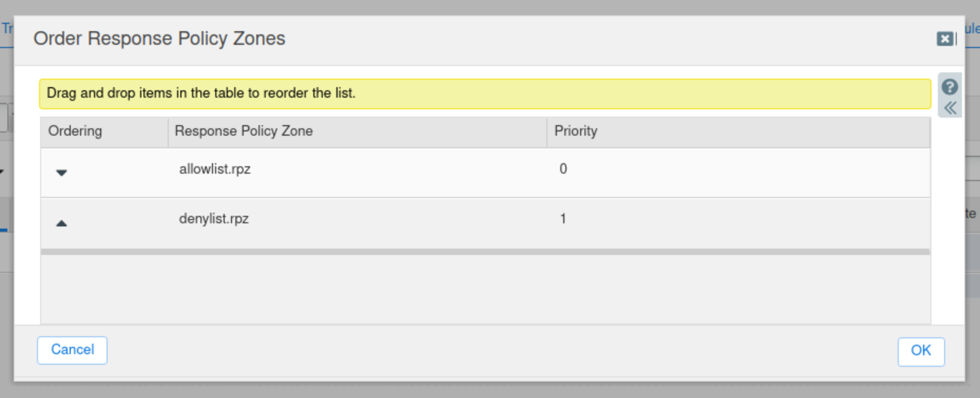This screenshot has width=980, height=398.
Task: Click the dialog title text
Action: 159,39
